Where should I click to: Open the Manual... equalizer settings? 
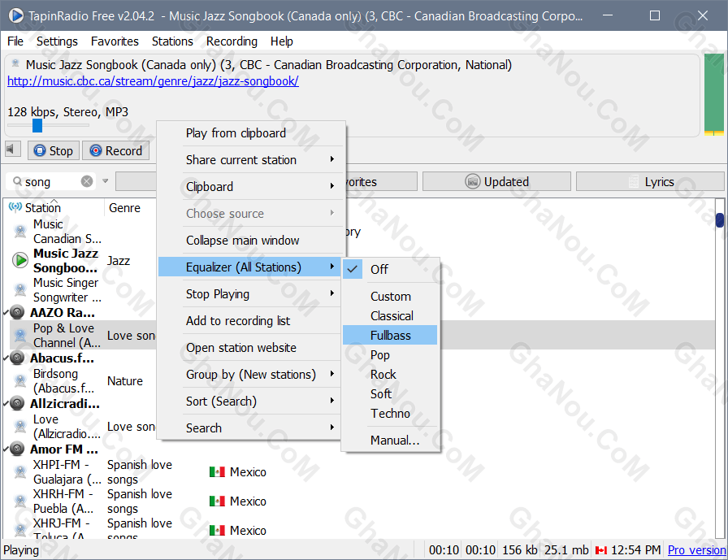tap(390, 441)
